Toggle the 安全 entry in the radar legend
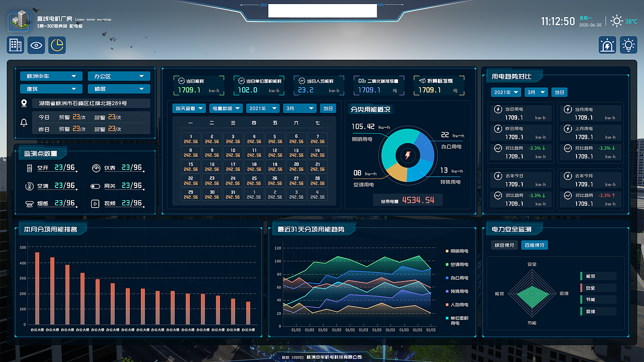 click(x=598, y=288)
